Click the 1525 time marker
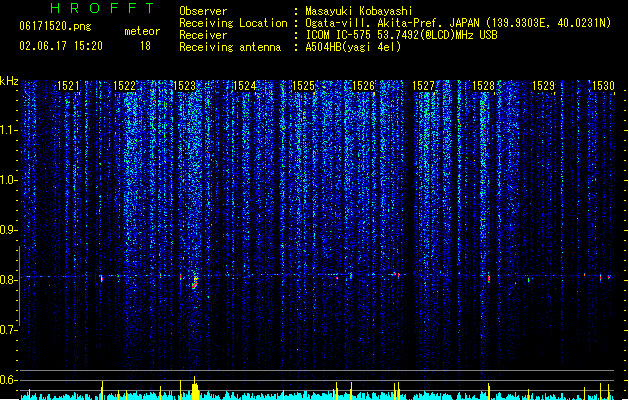The height and width of the screenshot is (400, 629). point(304,86)
